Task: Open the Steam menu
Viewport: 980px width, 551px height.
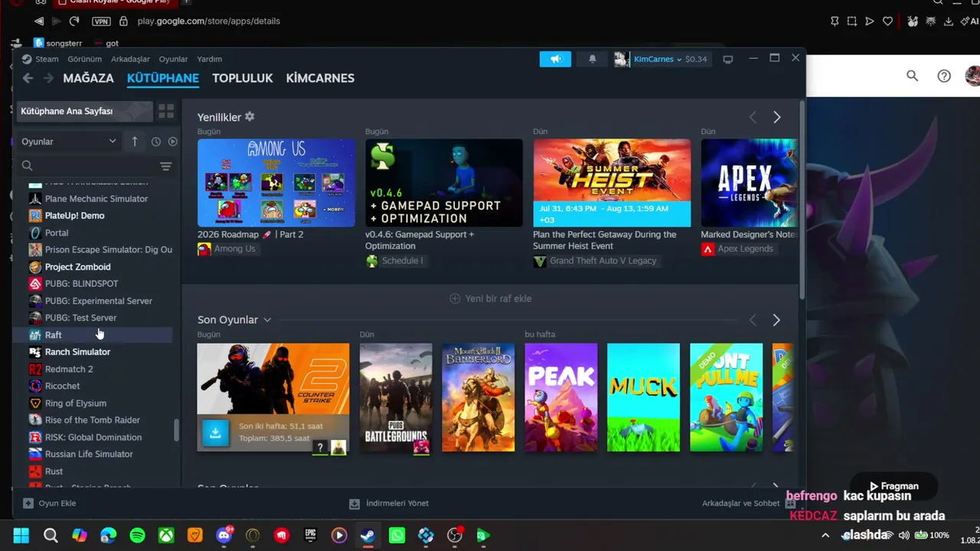Action: click(41, 59)
